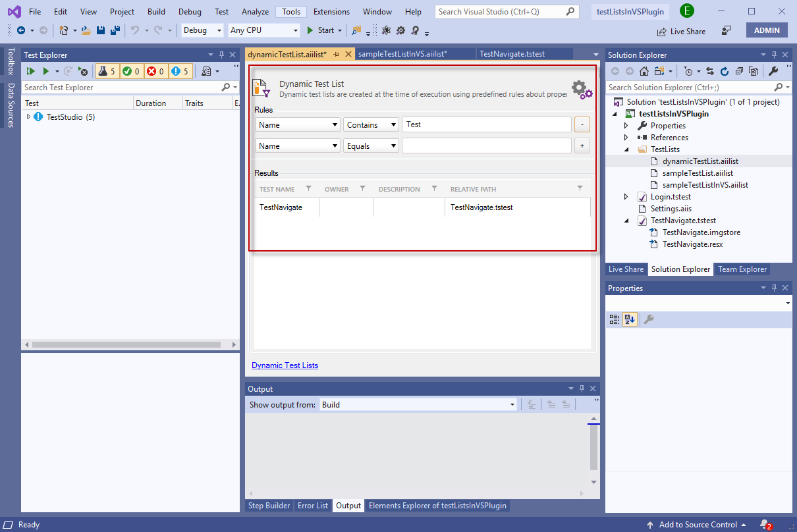Click the Run tests green play icon
797x532 pixels.
tap(46, 71)
